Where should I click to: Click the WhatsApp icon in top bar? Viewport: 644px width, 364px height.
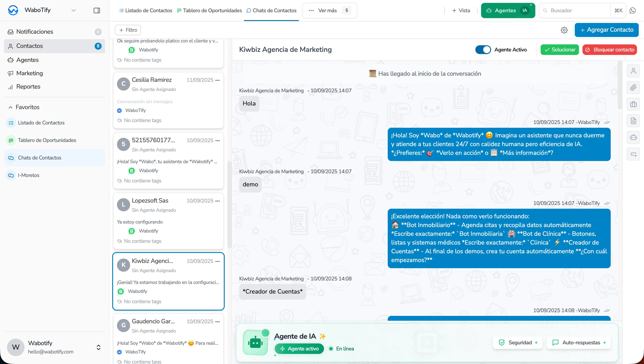tap(632, 10)
